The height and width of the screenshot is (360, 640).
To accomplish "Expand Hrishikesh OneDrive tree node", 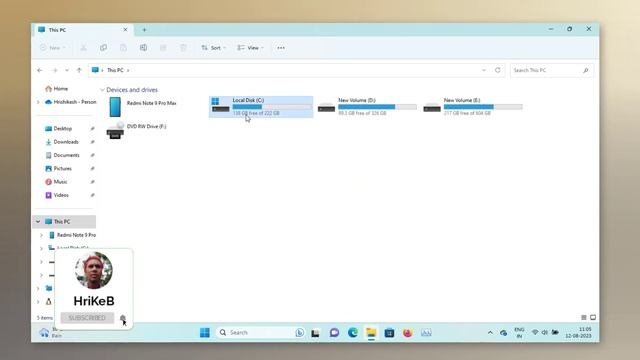I will (x=38, y=102).
